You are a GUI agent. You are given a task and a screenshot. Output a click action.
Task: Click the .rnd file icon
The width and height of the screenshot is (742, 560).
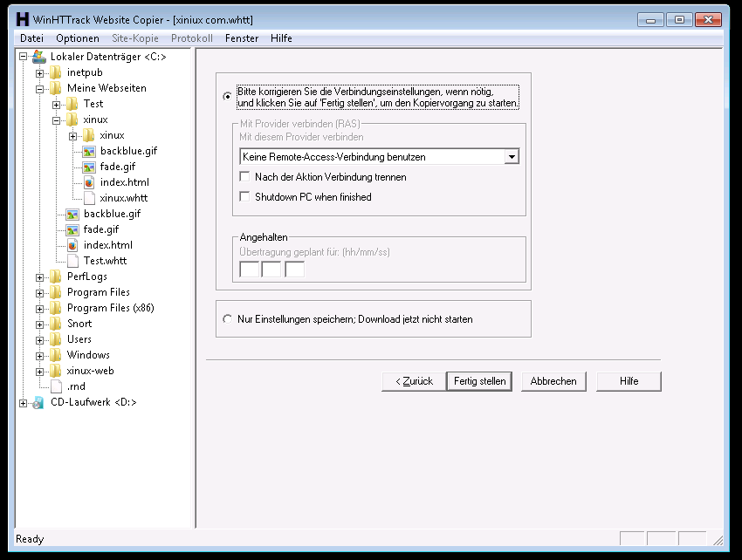(x=56, y=386)
